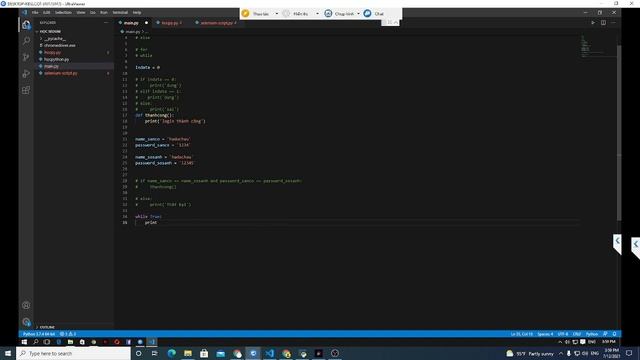Run the Python file with play icon

593,23
